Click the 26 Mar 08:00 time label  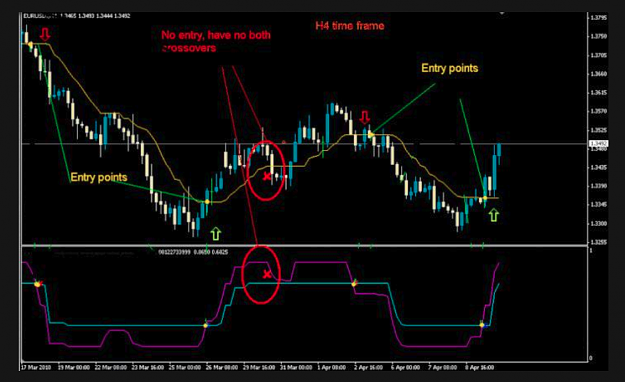pyautogui.click(x=222, y=367)
